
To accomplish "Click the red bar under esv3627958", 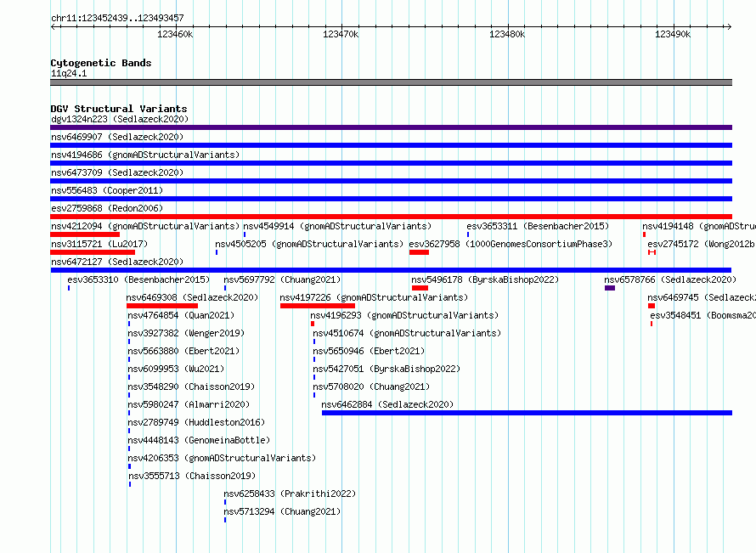I will click(419, 252).
